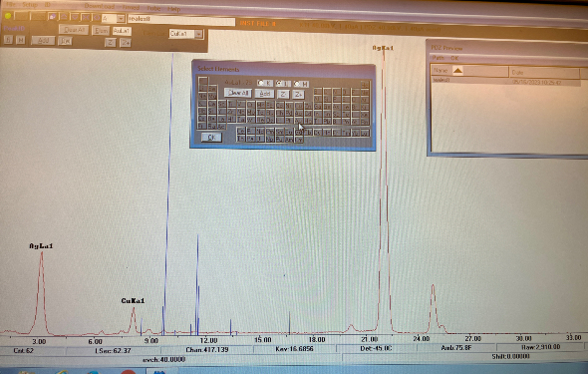
Task: Select the L line radio button
Action: point(283,84)
